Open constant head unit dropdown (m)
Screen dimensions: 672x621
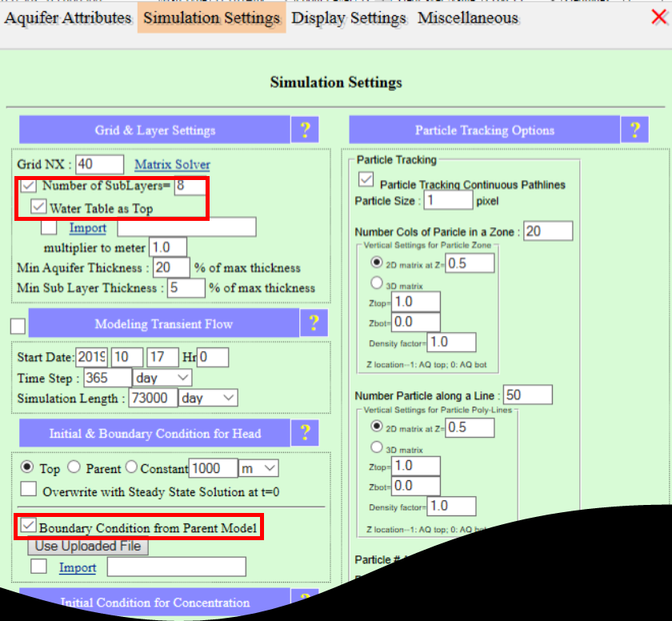259,468
